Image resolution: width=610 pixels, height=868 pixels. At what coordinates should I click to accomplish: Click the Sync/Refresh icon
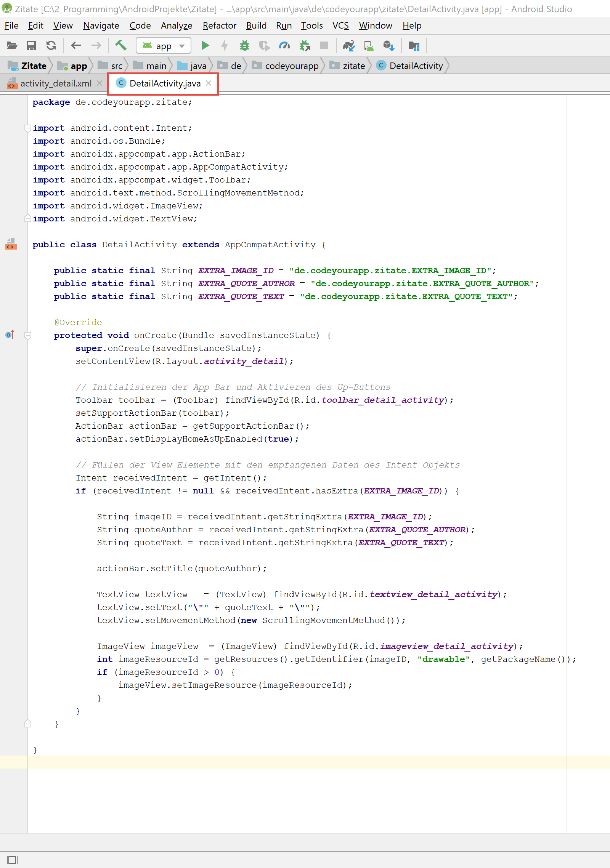click(x=51, y=46)
